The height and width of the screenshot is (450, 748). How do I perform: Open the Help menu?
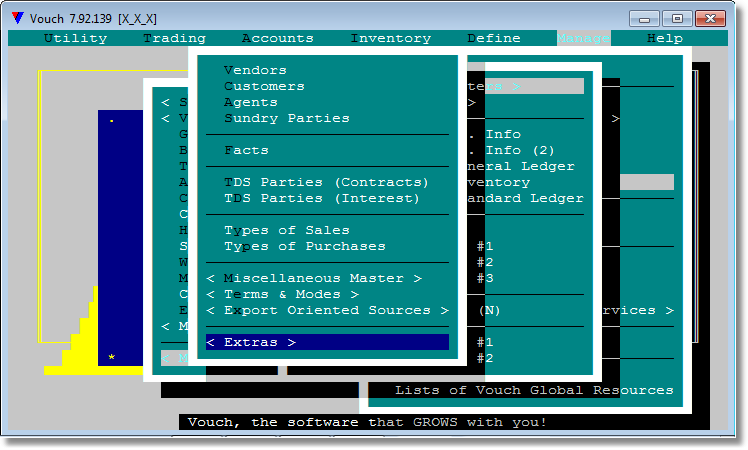point(665,38)
